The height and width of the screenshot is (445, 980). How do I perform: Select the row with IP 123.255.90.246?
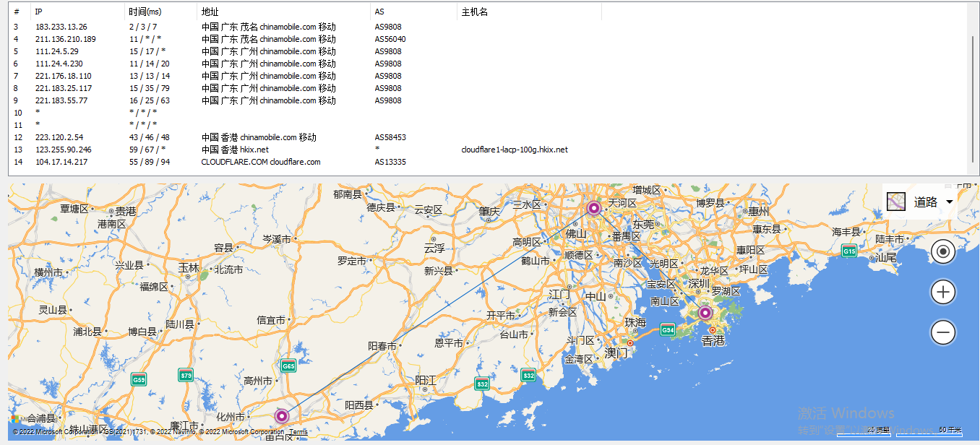(x=488, y=150)
